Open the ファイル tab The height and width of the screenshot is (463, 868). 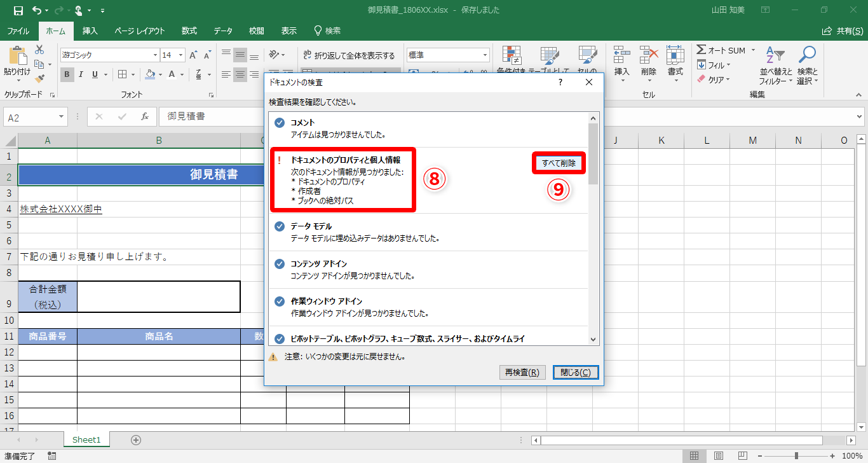pyautogui.click(x=18, y=31)
